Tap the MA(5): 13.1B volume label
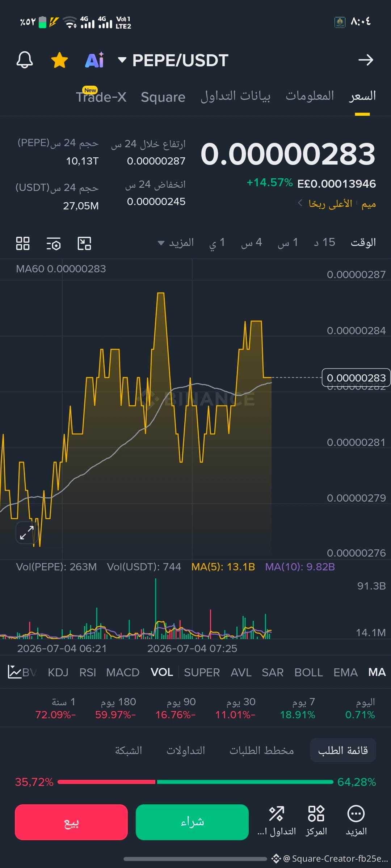 pyautogui.click(x=223, y=567)
